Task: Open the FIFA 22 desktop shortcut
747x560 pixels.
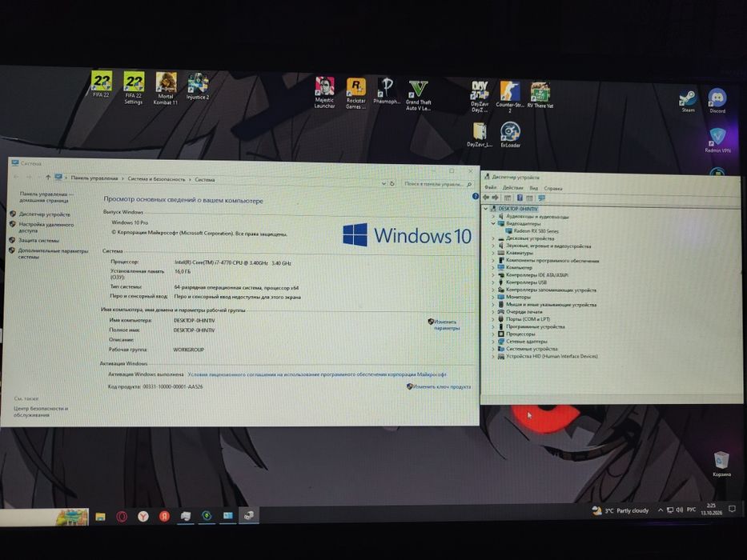Action: coord(101,84)
